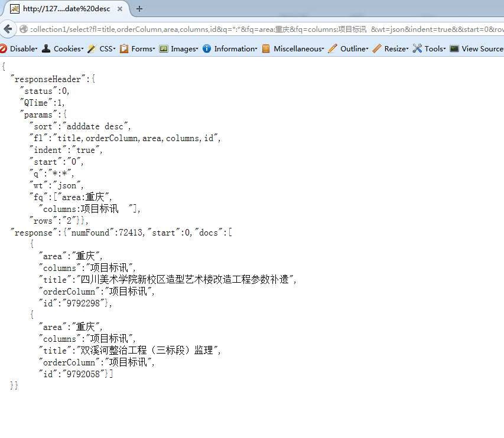This screenshot has width=504, height=438.
Task: Open the Cookies dropdown menu
Action: (69, 48)
